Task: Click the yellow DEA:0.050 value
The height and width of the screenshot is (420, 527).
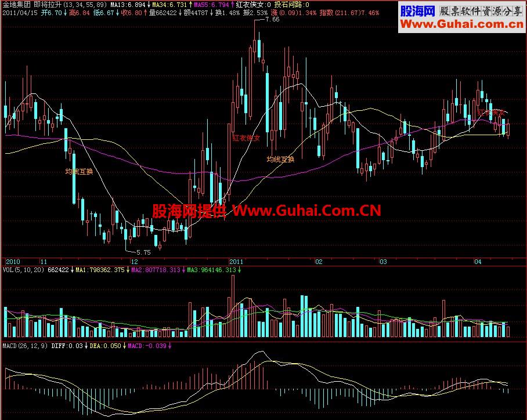Action: pos(105,346)
